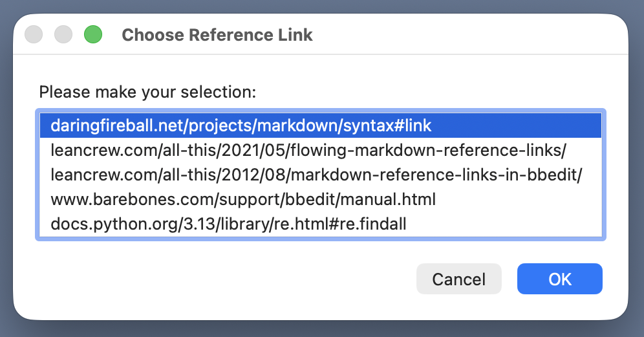Viewport: 644px width, 337px height.
Task: Dismiss the Choose Reference Link dialog via Cancel
Action: 459,279
